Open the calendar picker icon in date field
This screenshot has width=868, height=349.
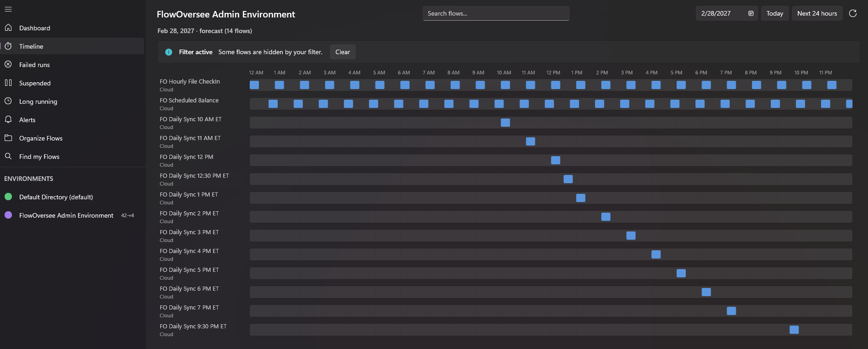[x=751, y=13]
